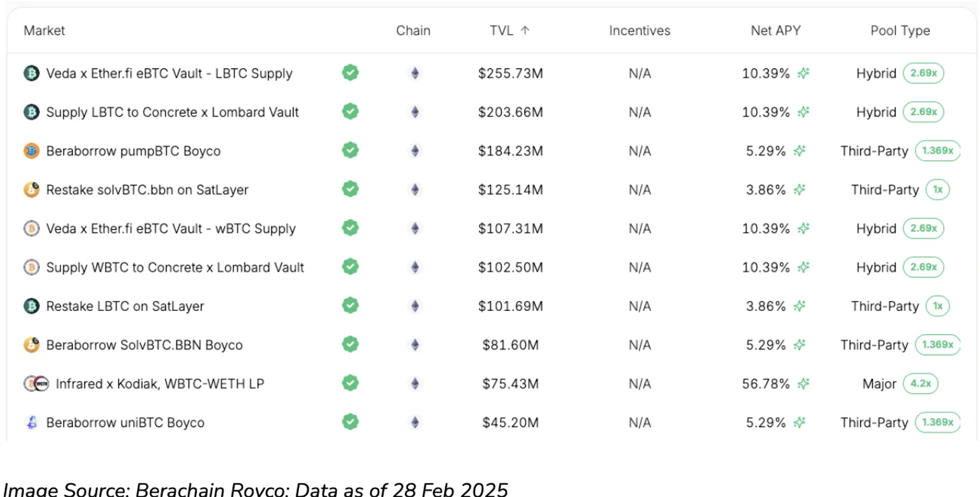Click verified badge for Veda LBTC Supply

(x=350, y=73)
